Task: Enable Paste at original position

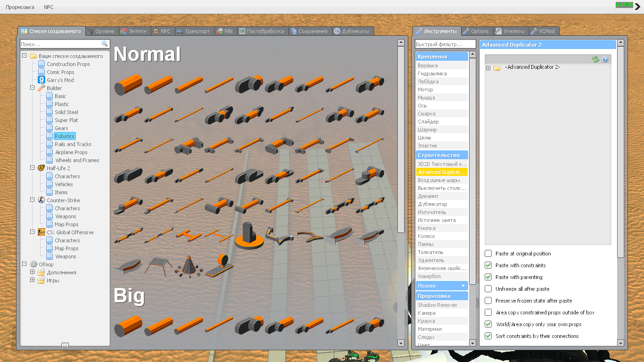Action: [x=488, y=254]
